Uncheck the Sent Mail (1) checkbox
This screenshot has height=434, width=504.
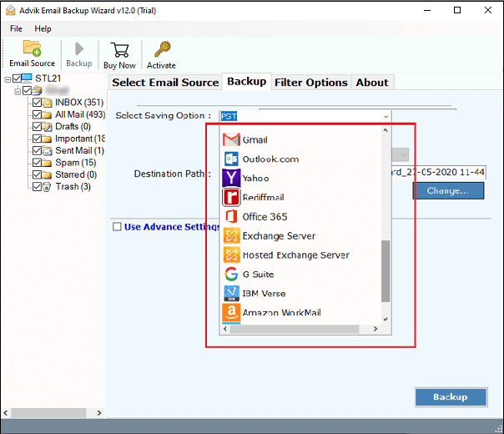pyautogui.click(x=37, y=151)
